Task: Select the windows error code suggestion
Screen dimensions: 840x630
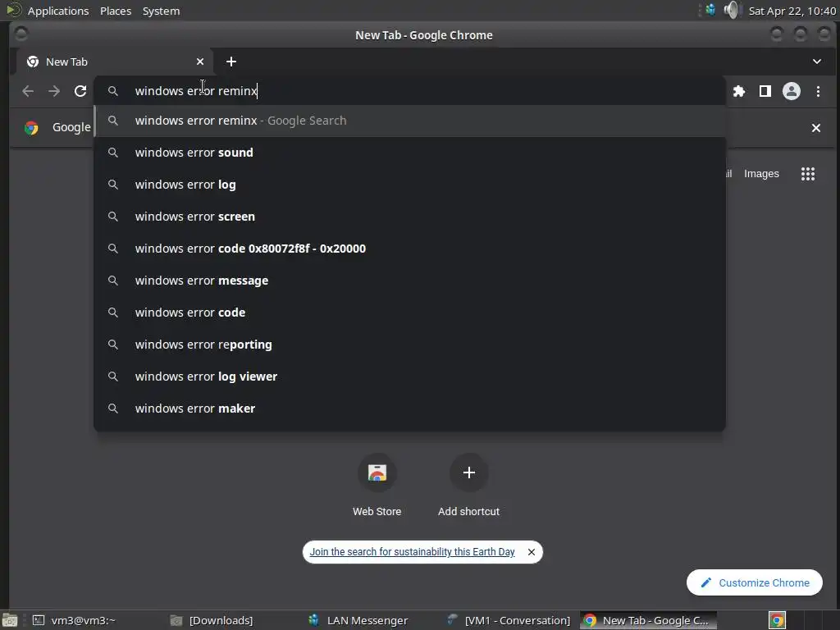Action: [410, 313]
